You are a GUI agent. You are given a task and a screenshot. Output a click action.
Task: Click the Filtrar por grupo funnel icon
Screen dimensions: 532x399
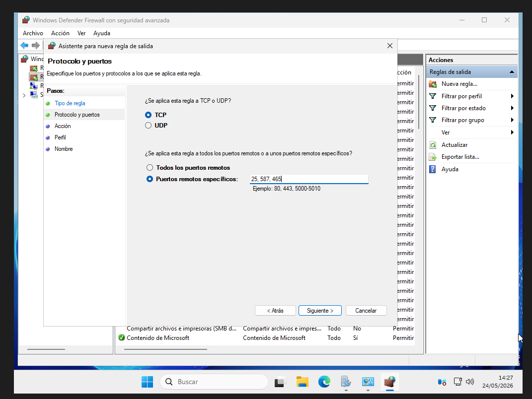(433, 120)
